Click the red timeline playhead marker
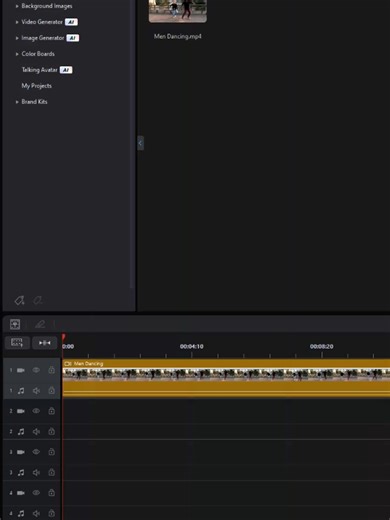This screenshot has width=390, height=520. pyautogui.click(x=63, y=337)
